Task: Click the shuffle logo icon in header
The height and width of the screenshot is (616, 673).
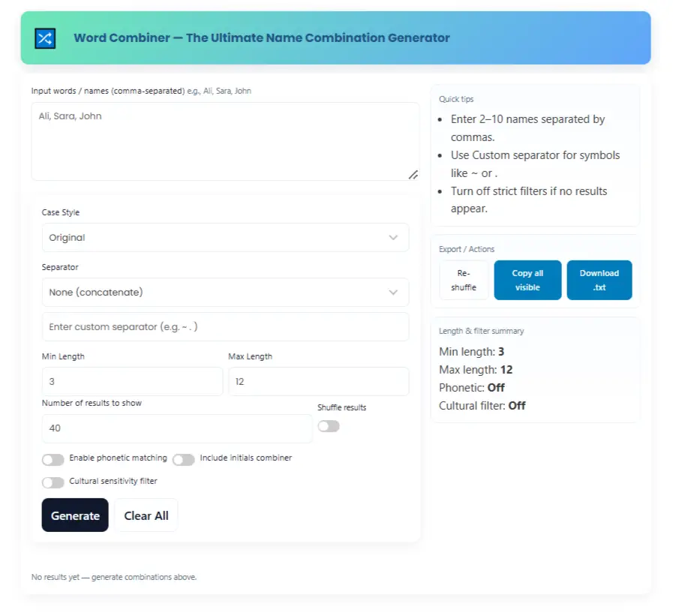Action: coord(45,38)
